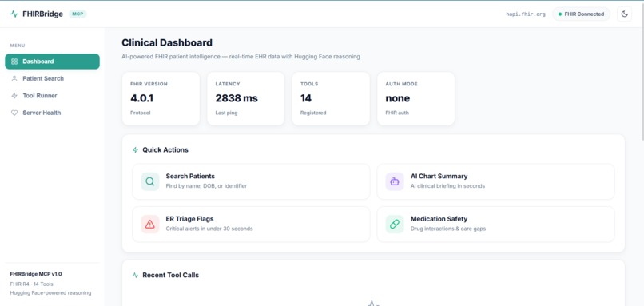Click 'AI clinical briefing in seconds' text
This screenshot has width=644, height=306.
click(x=447, y=186)
